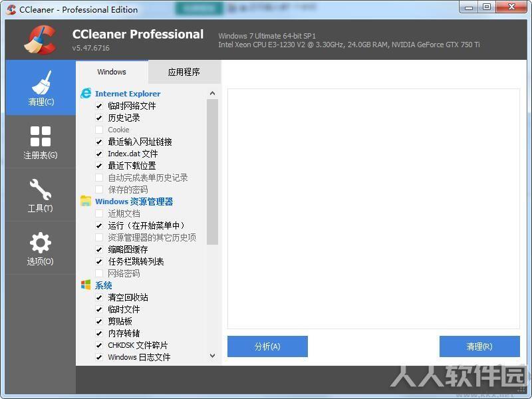Minimize the CCleaner window
Image resolution: width=532 pixels, height=399 pixels.
tap(469, 7)
